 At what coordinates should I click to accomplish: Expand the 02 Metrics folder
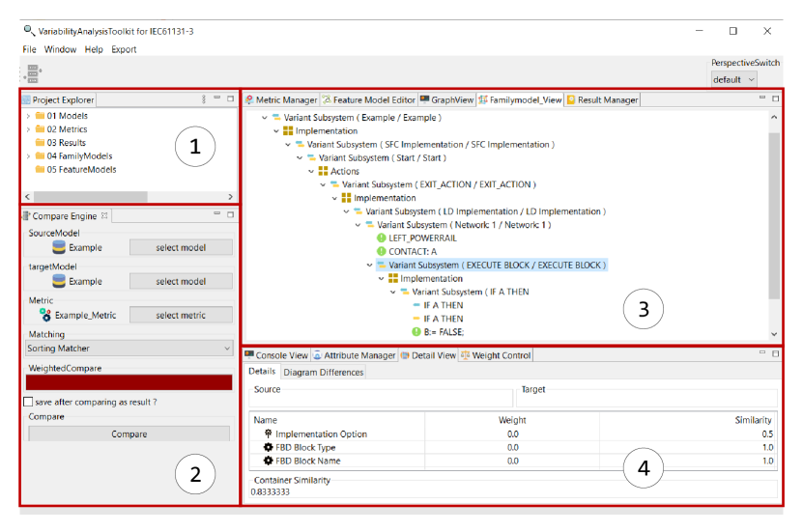pyautogui.click(x=28, y=129)
